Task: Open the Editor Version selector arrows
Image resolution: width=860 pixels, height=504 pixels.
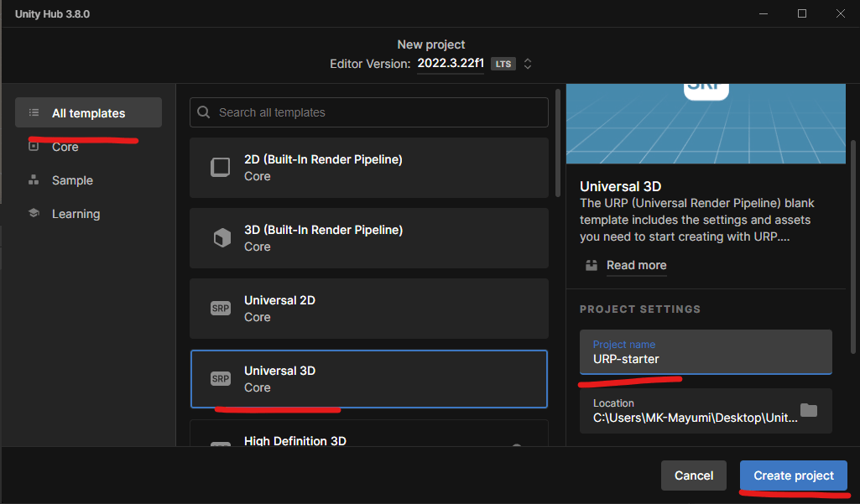Action: click(528, 64)
